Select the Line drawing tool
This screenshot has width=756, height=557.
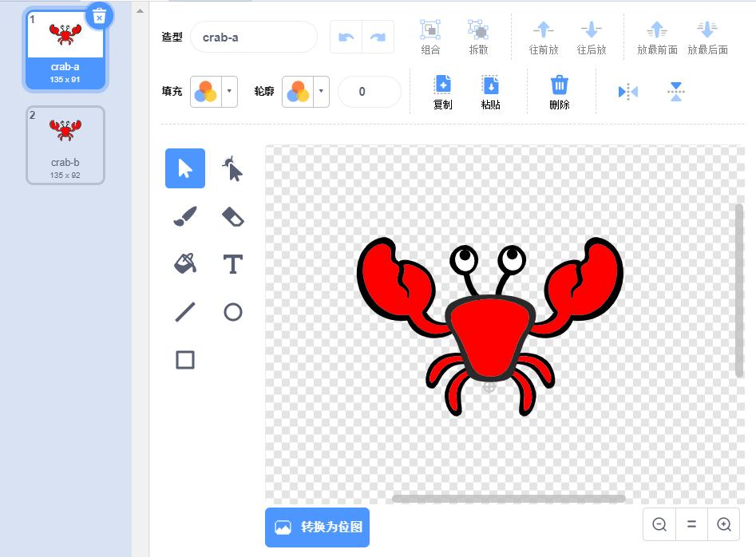click(x=185, y=312)
